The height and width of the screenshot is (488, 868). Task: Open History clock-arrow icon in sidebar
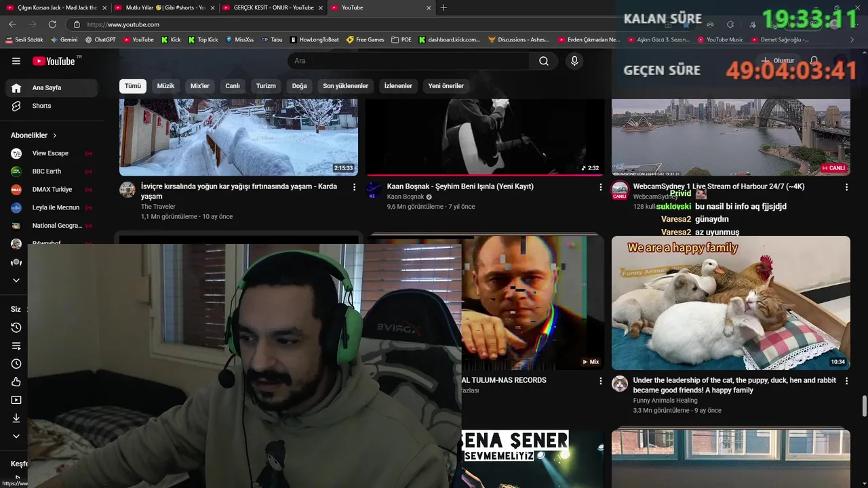16,327
